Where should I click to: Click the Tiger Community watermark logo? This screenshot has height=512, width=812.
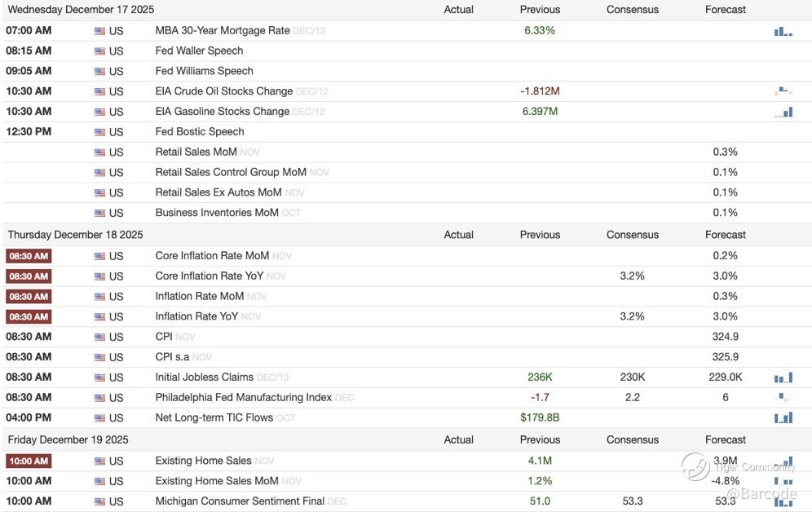pos(695,466)
